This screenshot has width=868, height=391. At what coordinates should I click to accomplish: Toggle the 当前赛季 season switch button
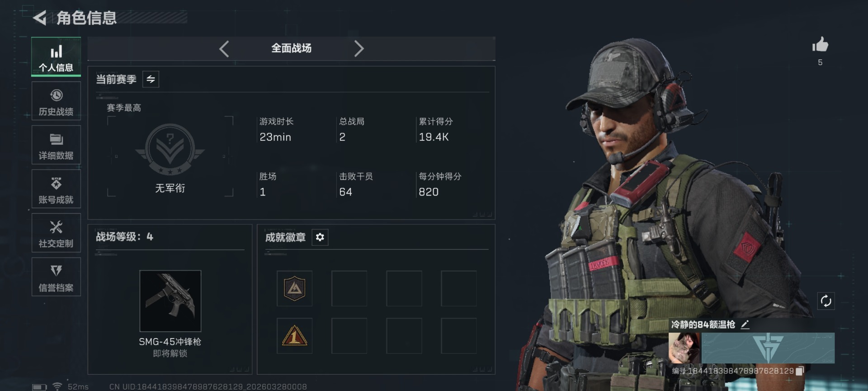click(151, 79)
